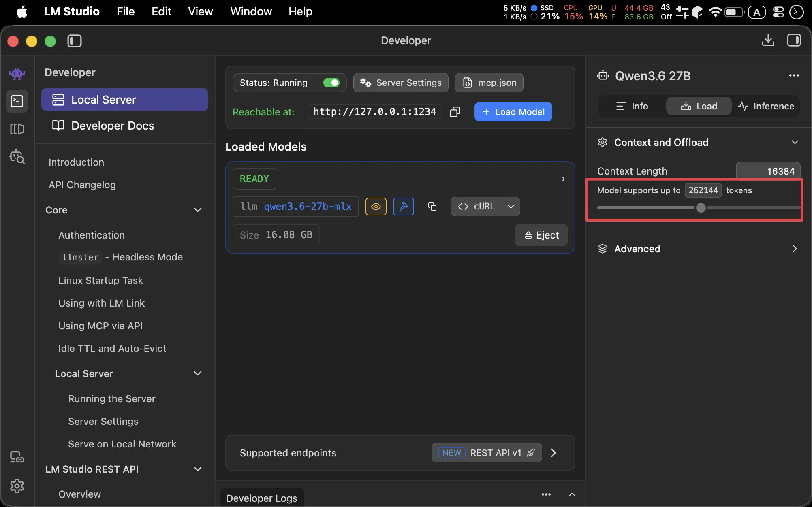Expand the READY model card chevron

point(563,179)
